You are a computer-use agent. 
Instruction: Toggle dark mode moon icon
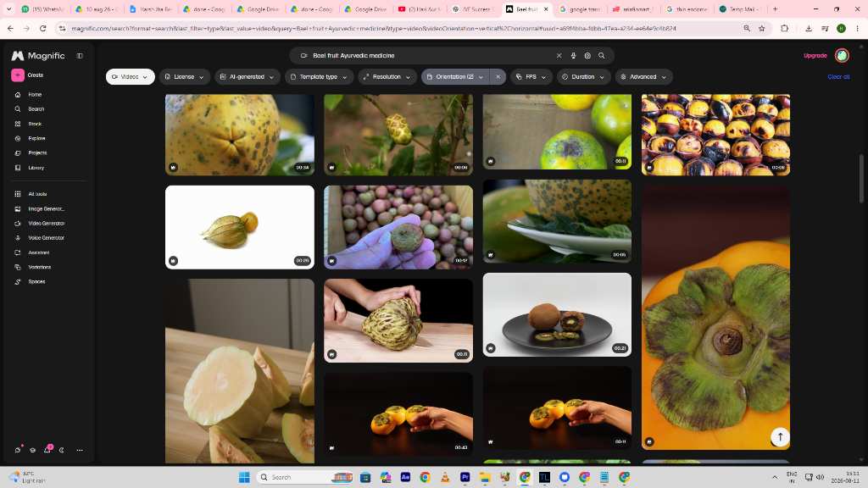point(62,450)
